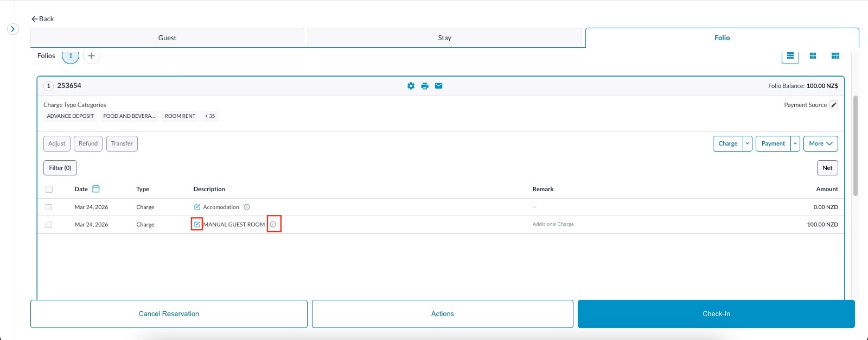Open folio settings gear icon
Viewport: 868px width, 340px height.
(x=411, y=86)
